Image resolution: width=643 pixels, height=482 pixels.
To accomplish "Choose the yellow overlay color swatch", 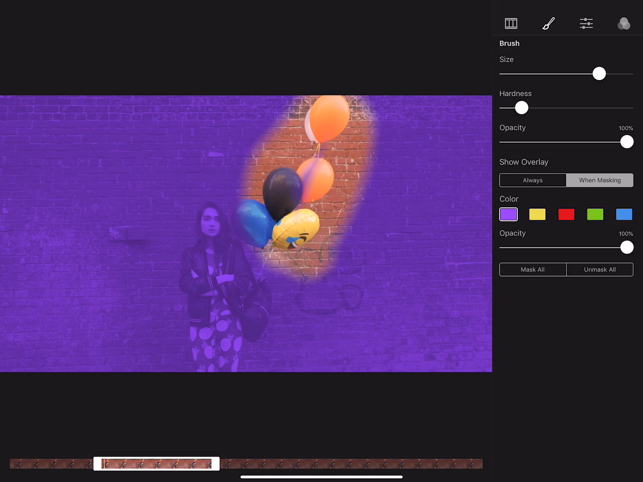I will pyautogui.click(x=537, y=214).
